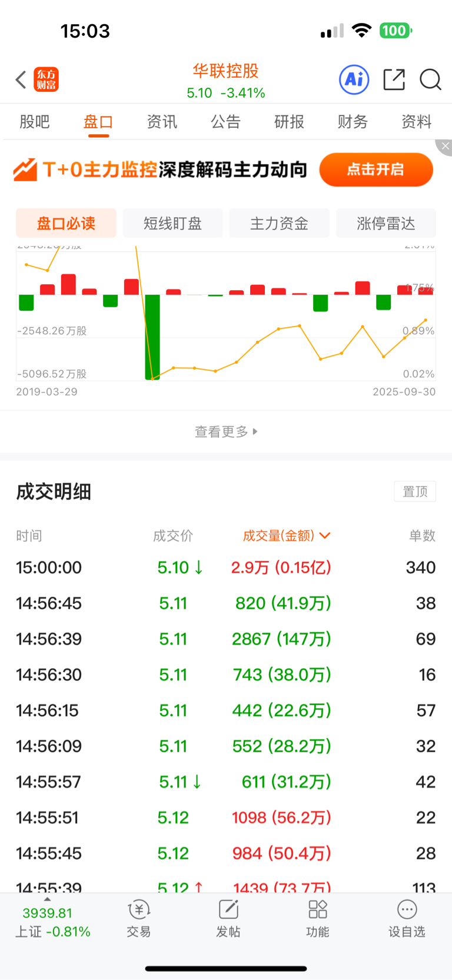Sort by 成交量(金额) column dropdown
This screenshot has width=452, height=980.
pos(287,536)
